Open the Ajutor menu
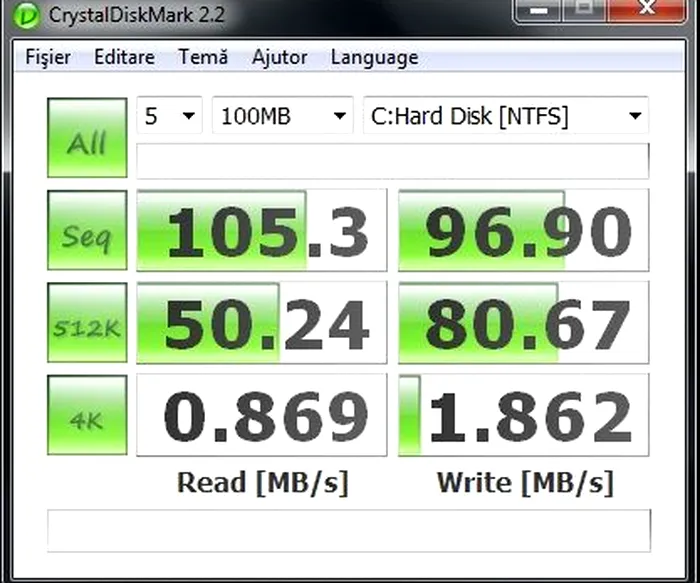Screen dimensions: 700x583 [x=279, y=57]
